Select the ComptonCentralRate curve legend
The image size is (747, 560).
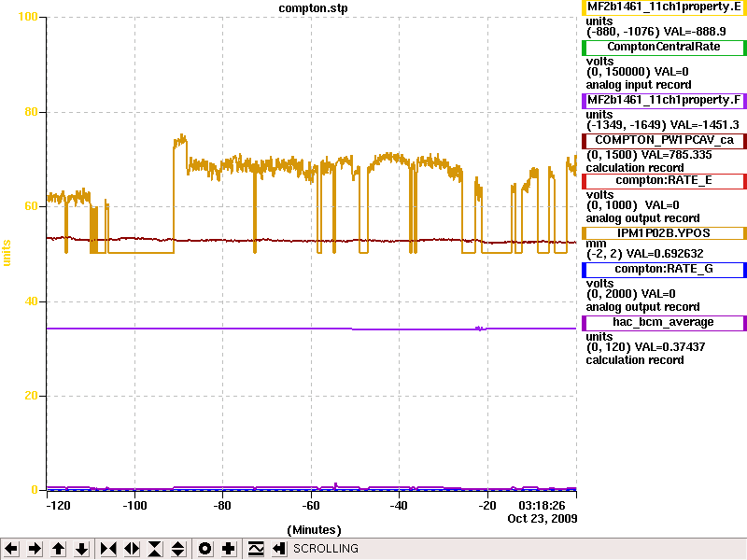(664, 48)
